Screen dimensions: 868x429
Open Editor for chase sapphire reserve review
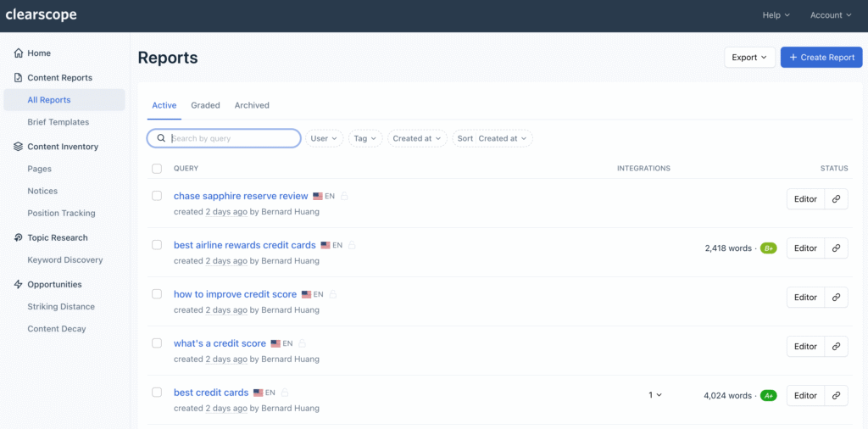pyautogui.click(x=805, y=198)
